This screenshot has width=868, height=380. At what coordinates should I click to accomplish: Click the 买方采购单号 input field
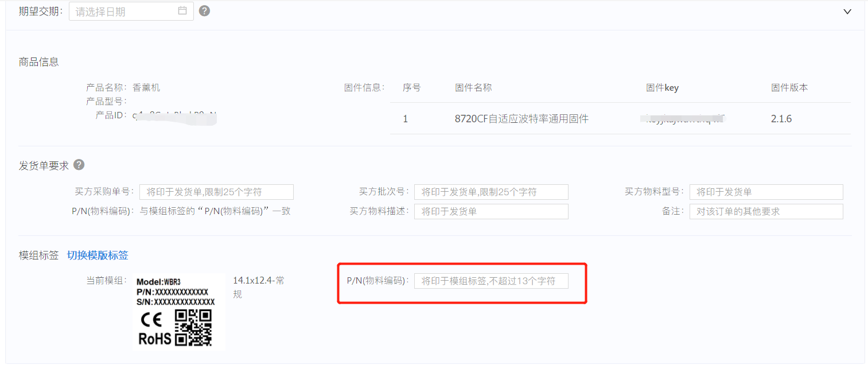click(217, 192)
